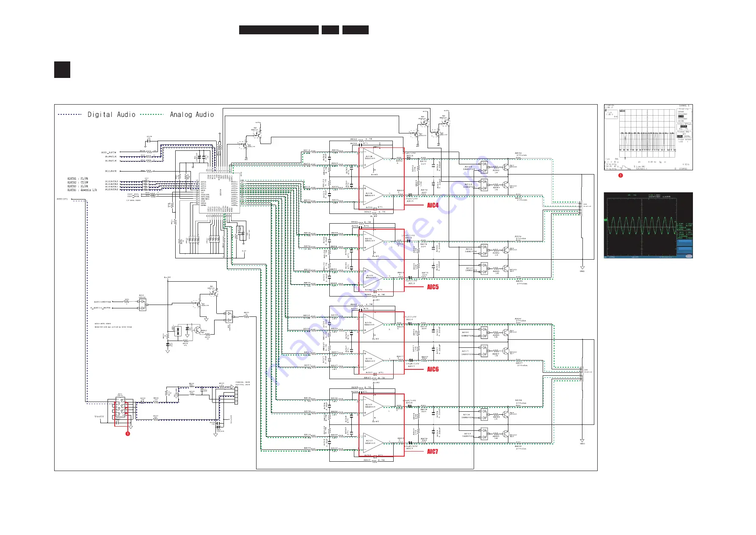
Task: Click the ADATA3 : SL/SR note
Action: [x=78, y=186]
